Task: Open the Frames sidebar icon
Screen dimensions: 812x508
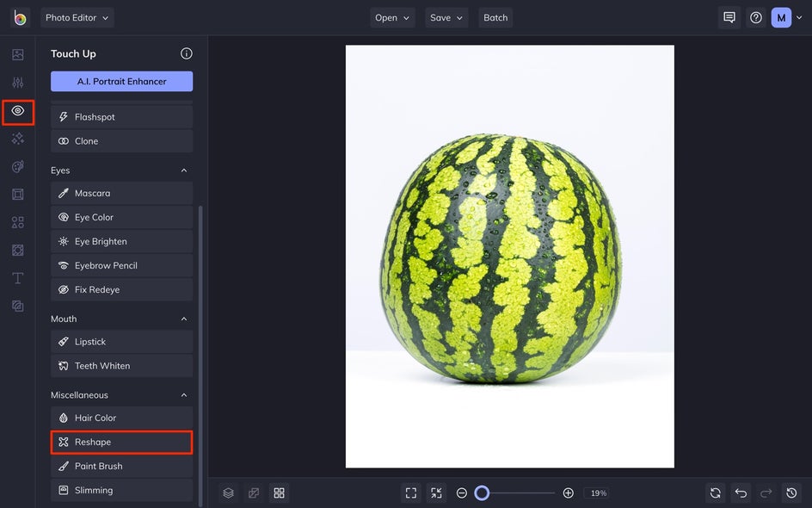Action: click(x=17, y=195)
